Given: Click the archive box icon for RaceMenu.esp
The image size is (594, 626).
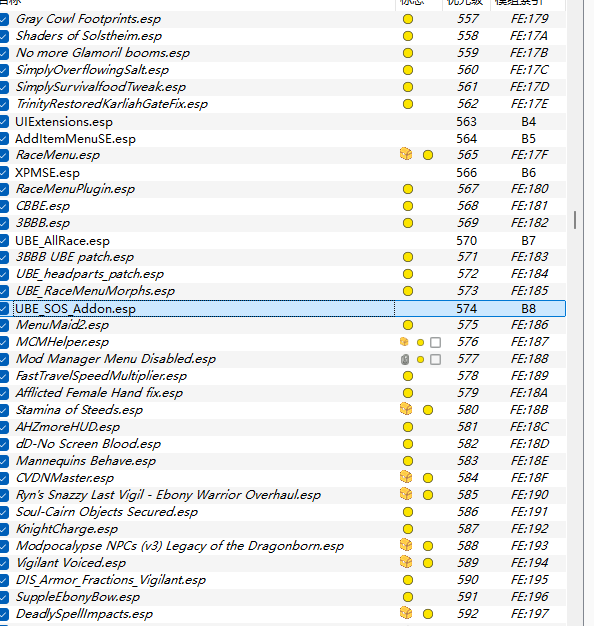Looking at the screenshot, I should pyautogui.click(x=406, y=154).
